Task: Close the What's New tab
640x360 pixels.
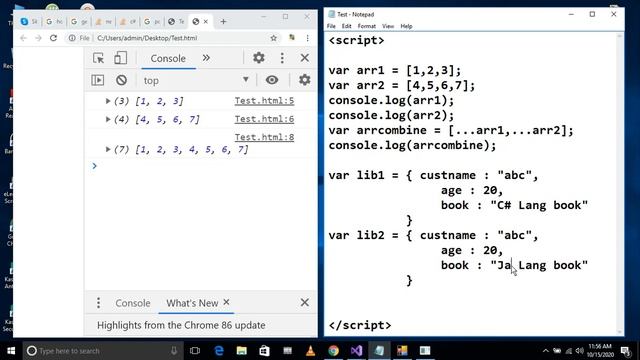Action: click(x=227, y=302)
